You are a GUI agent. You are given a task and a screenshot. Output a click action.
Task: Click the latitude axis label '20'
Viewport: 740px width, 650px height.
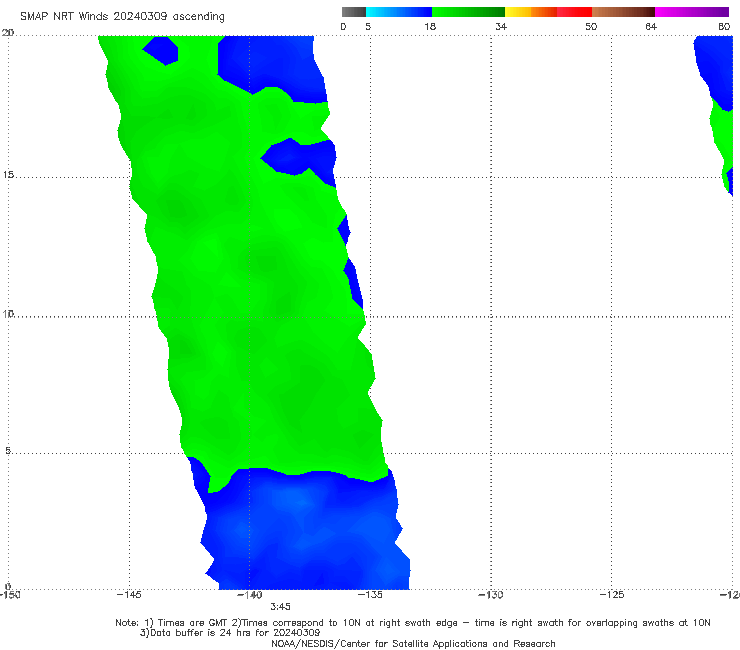point(8,33)
